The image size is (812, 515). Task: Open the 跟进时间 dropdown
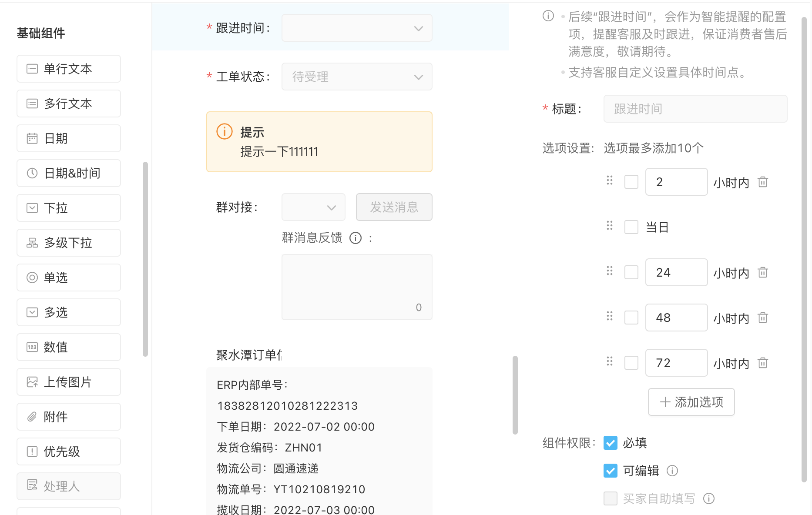point(357,28)
